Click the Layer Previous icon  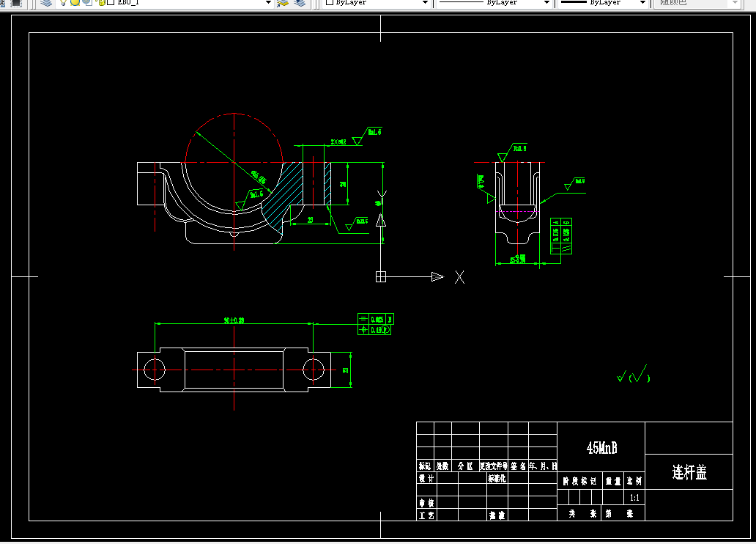300,3
